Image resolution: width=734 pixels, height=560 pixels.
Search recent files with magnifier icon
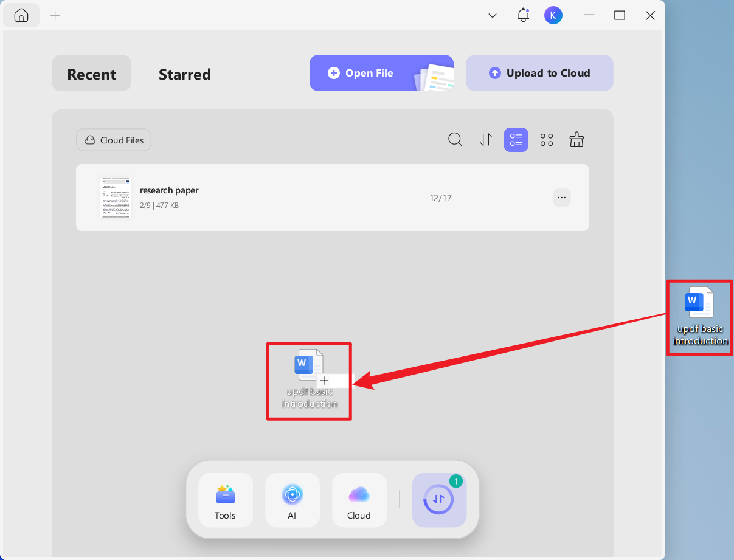coord(455,140)
